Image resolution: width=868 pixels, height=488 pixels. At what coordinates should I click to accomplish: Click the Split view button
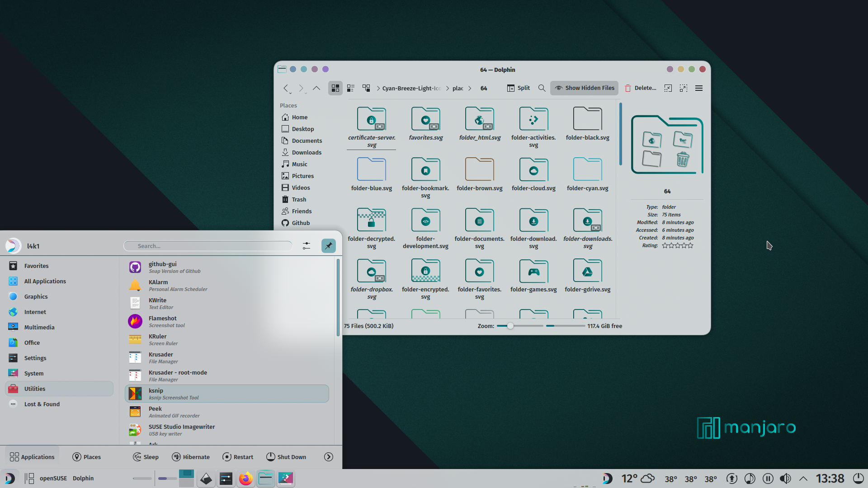pyautogui.click(x=519, y=88)
